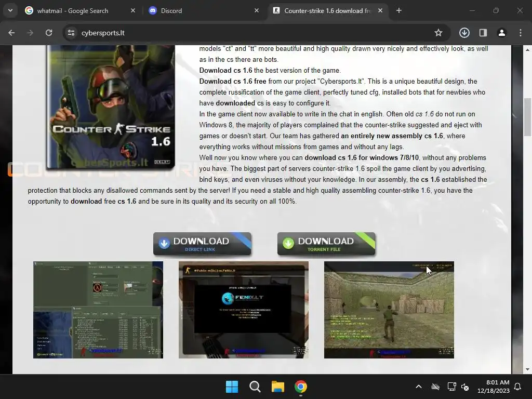Open the network tray icon

tap(451, 387)
